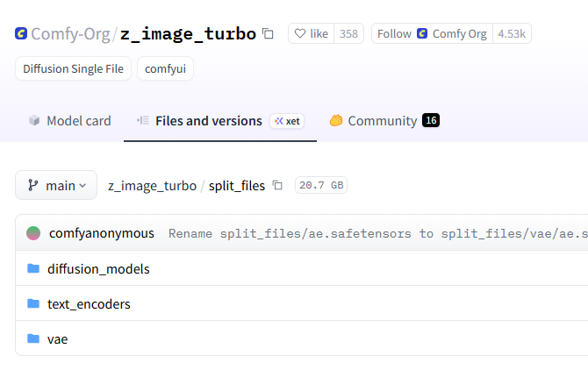The height and width of the screenshot is (370, 588).
Task: Click the text_encoders folder icon
Action: point(33,303)
